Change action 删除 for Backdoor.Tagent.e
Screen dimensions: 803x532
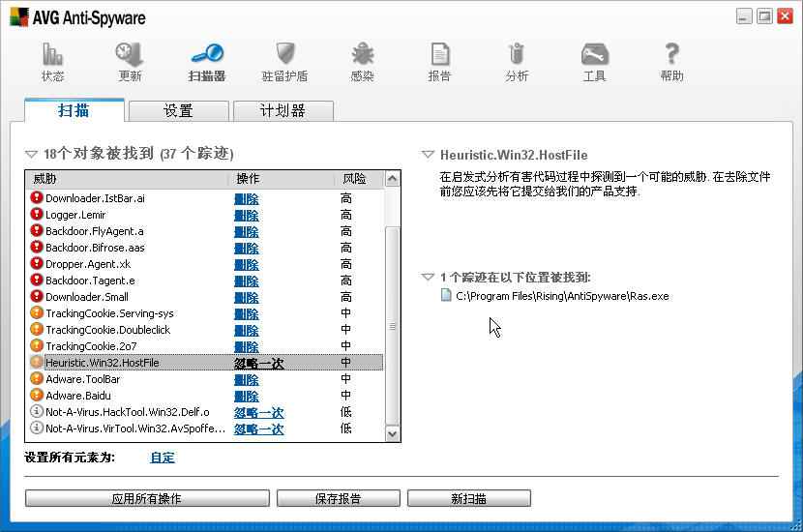pos(247,281)
